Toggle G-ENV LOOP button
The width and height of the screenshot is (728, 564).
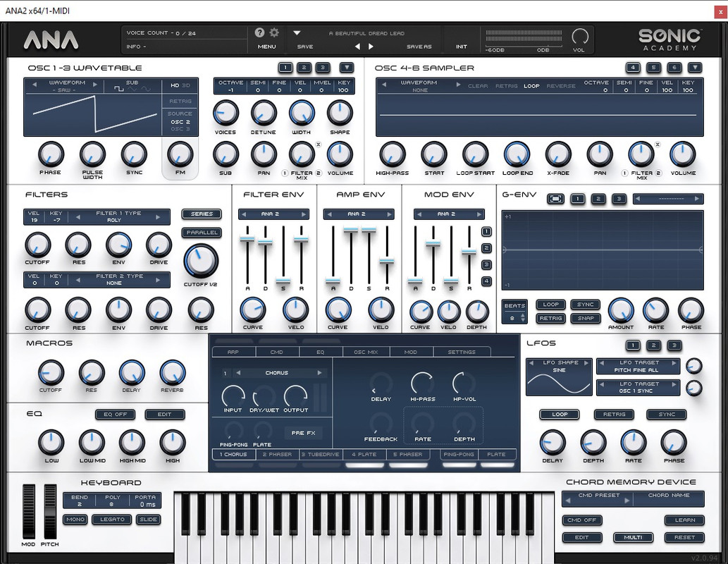click(551, 305)
